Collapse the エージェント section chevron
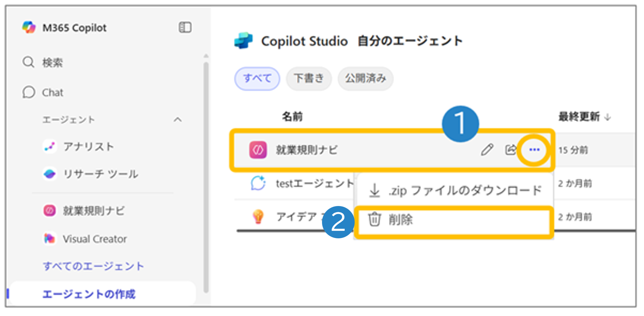Image resolution: width=644 pixels, height=316 pixels. tap(178, 120)
